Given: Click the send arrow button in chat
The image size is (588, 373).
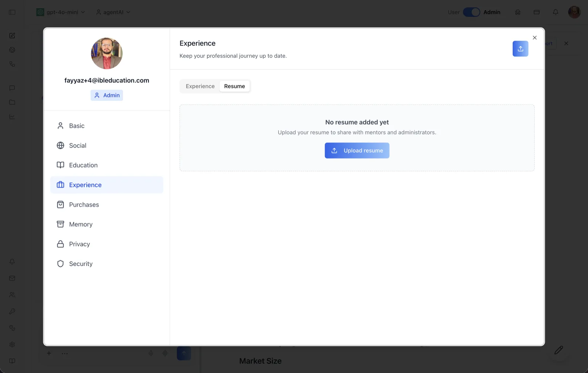Looking at the screenshot, I should point(184,353).
